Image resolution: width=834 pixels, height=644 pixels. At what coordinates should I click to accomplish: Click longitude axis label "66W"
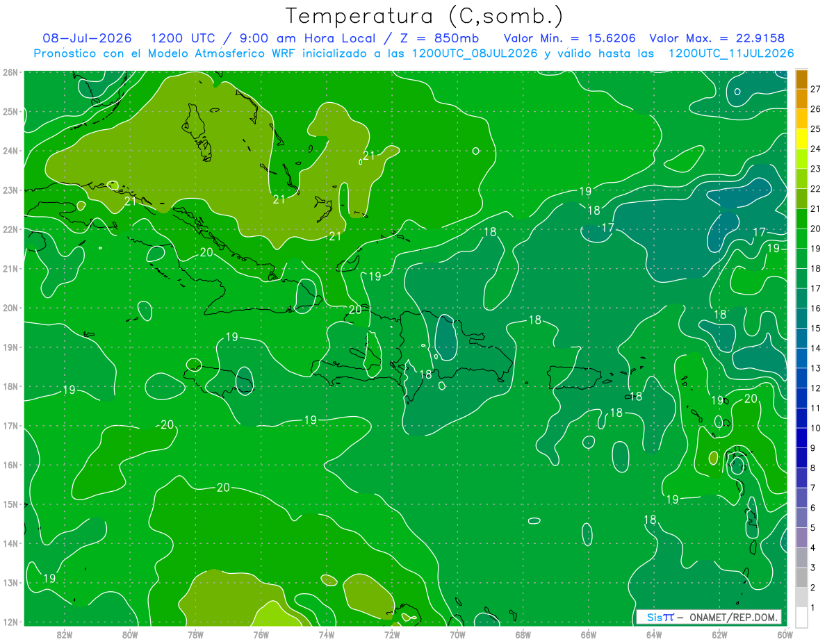[588, 635]
